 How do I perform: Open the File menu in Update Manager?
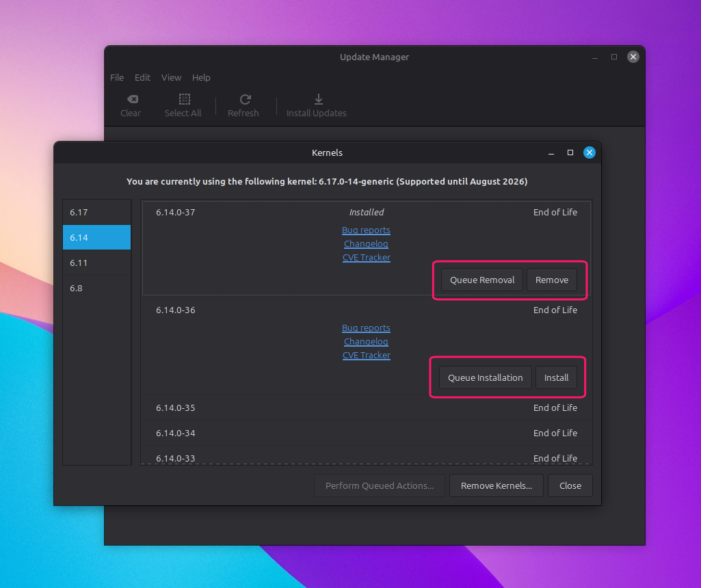[x=117, y=77]
